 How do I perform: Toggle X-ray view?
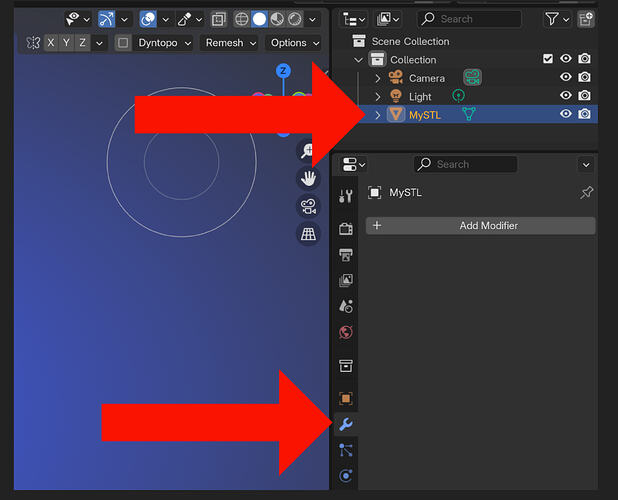click(218, 19)
